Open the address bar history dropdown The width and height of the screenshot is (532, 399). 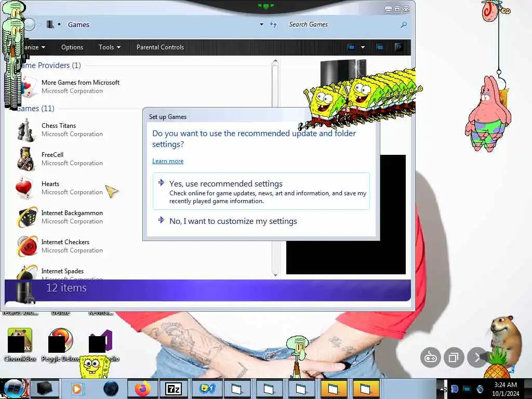262,24
